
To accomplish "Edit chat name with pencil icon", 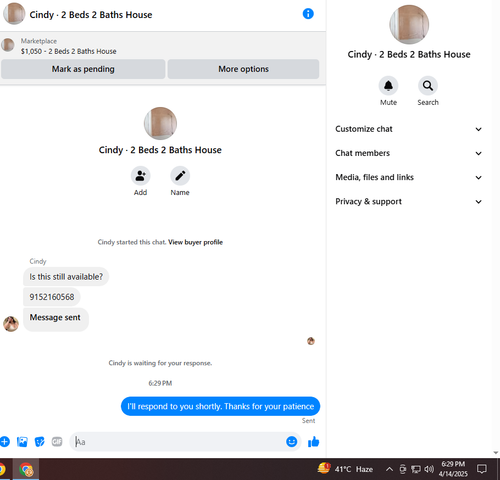I will click(180, 176).
